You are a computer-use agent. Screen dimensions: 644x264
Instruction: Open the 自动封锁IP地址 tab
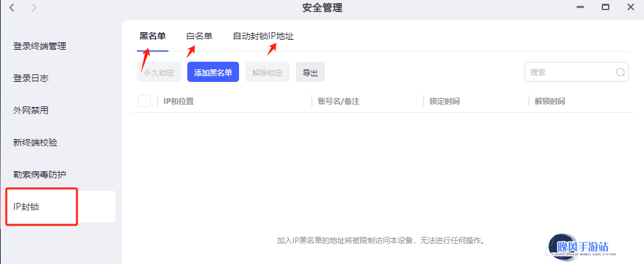tap(263, 36)
